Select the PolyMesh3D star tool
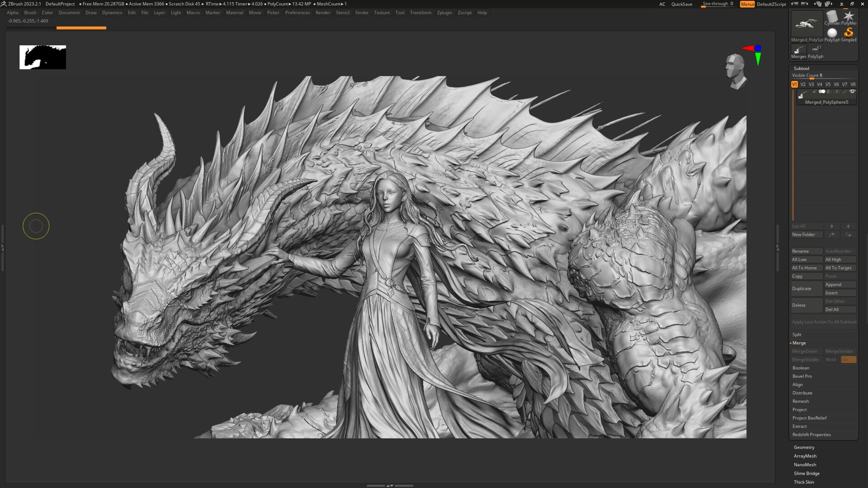This screenshot has height=488, width=868. coord(848,16)
